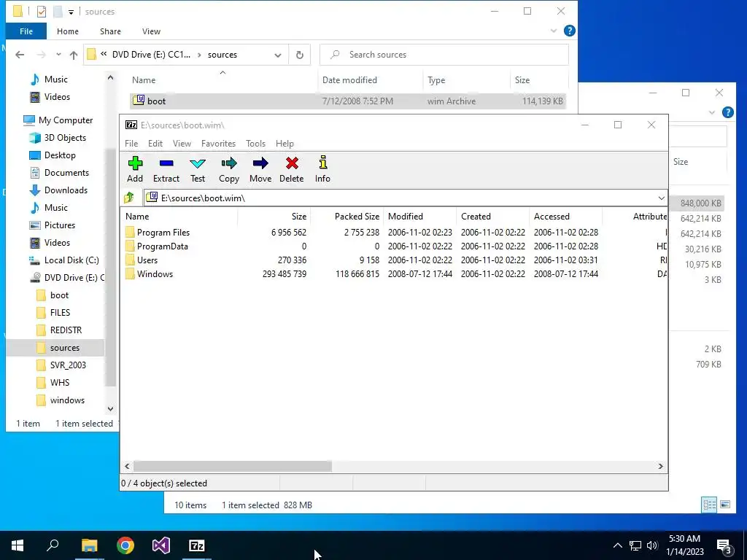Open the quick access toolbar customize dropdown
747x560 pixels.
(71, 12)
